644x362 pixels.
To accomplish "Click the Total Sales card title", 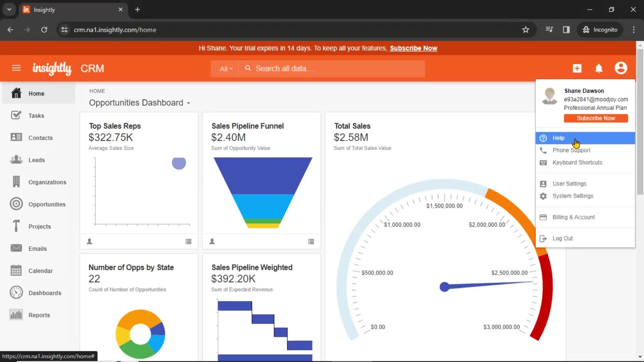I will coord(352,126).
